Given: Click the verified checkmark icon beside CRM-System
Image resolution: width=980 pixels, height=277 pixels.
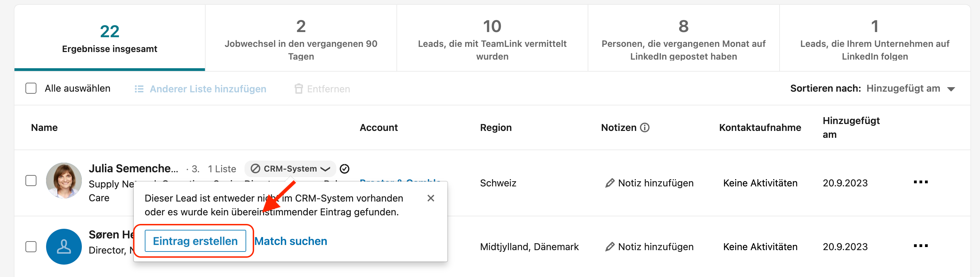Looking at the screenshot, I should (344, 169).
